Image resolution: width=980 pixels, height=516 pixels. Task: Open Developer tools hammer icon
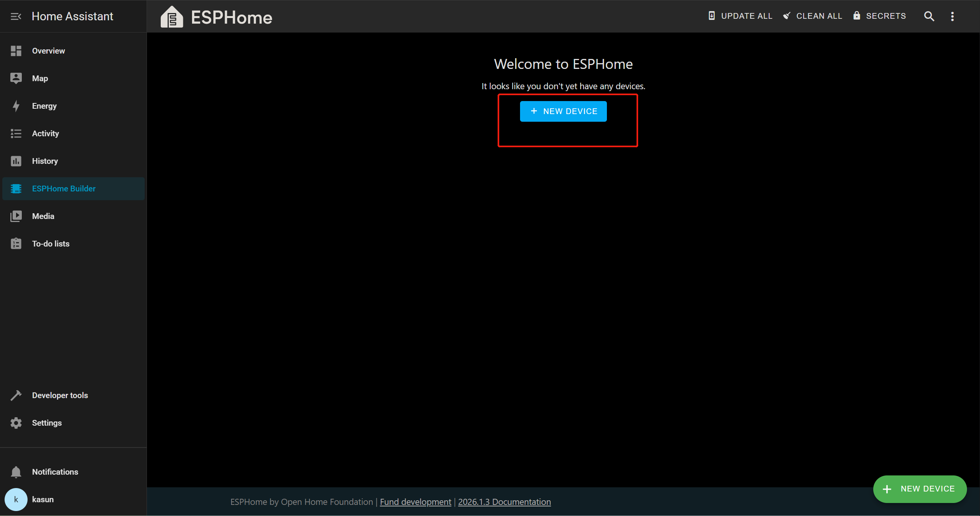[16, 395]
